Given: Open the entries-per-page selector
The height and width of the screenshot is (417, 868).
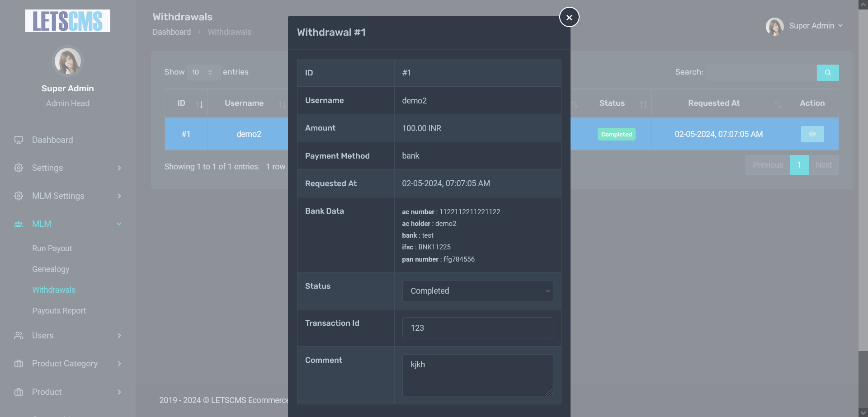Looking at the screenshot, I should click(203, 72).
